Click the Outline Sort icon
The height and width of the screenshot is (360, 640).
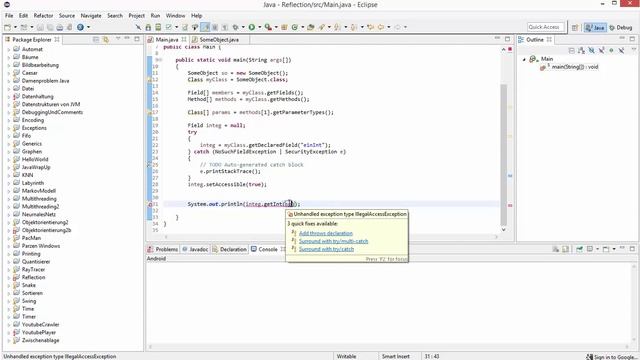581,50
